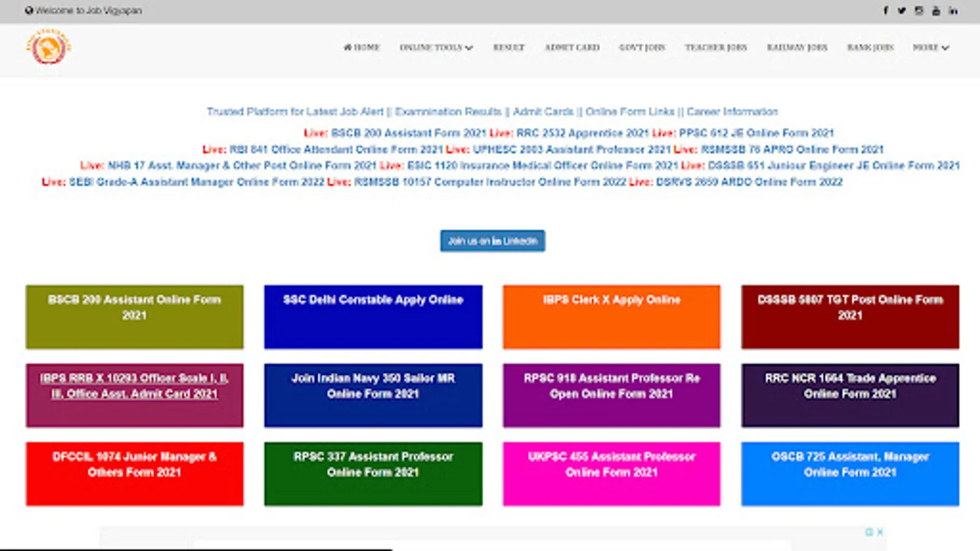Open OSCB 725 Assistant, Manager form card
Viewport: 980px width, 551px height.
coord(850,474)
